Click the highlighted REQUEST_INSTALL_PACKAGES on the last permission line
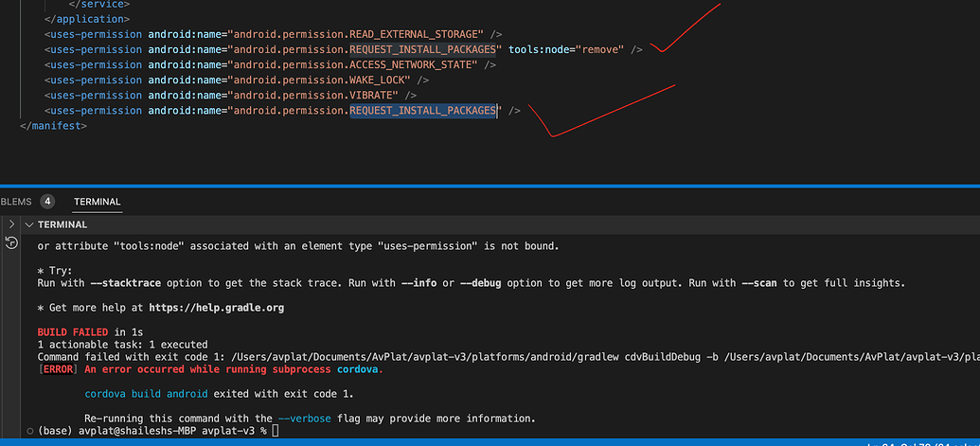 point(423,111)
